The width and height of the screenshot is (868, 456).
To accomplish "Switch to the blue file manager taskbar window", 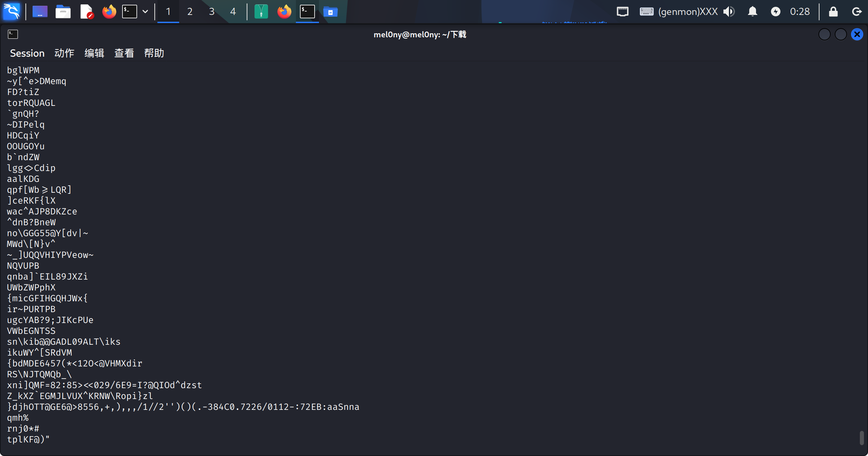I will pos(330,12).
